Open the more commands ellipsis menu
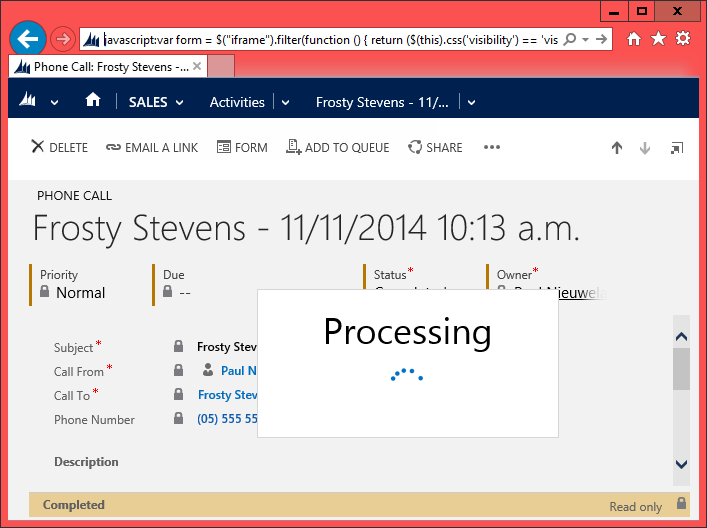The width and height of the screenshot is (707, 528). [x=491, y=148]
